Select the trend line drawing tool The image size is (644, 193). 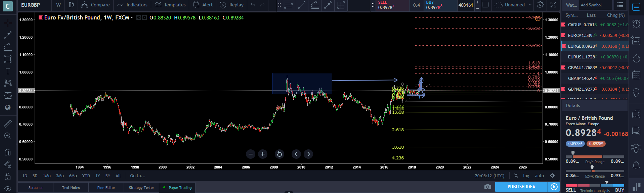pyautogui.click(x=8, y=35)
